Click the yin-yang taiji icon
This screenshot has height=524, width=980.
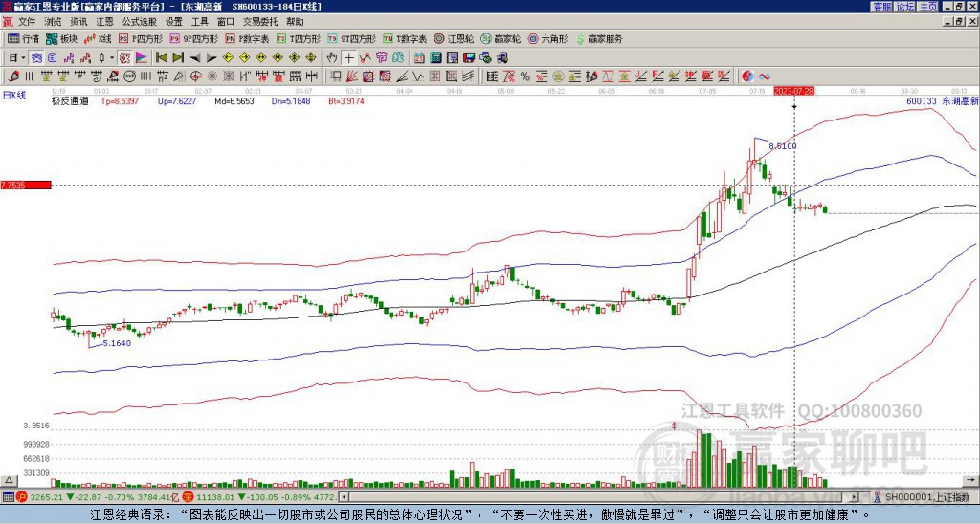747,76
